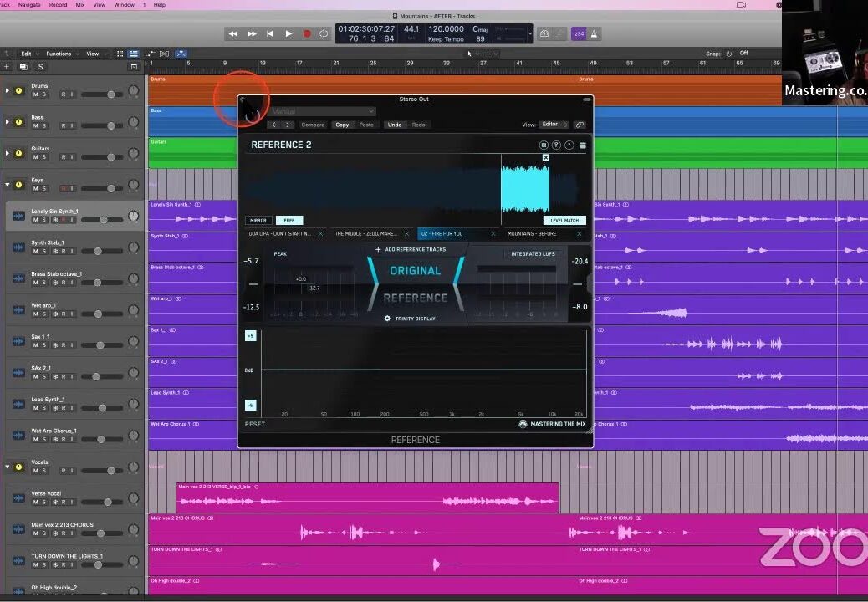The width and height of the screenshot is (868, 602).
Task: Click the duplicate track icon
Action: click(x=23, y=66)
